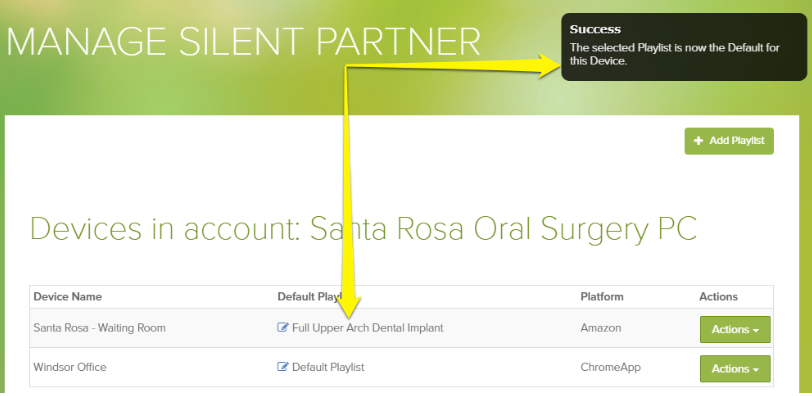Screen dimensions: 812x396
Task: Click the Platform column header
Action: click(x=602, y=297)
